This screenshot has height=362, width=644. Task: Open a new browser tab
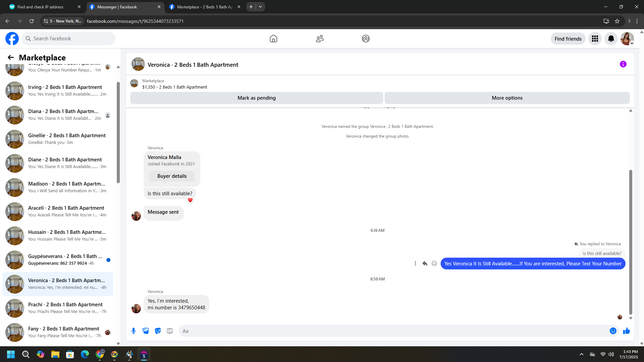point(251,7)
